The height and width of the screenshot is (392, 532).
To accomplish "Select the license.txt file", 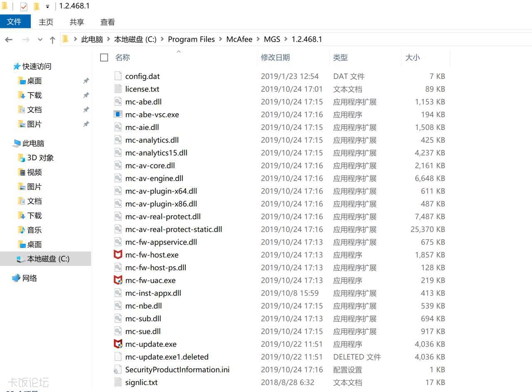I will click(x=142, y=89).
